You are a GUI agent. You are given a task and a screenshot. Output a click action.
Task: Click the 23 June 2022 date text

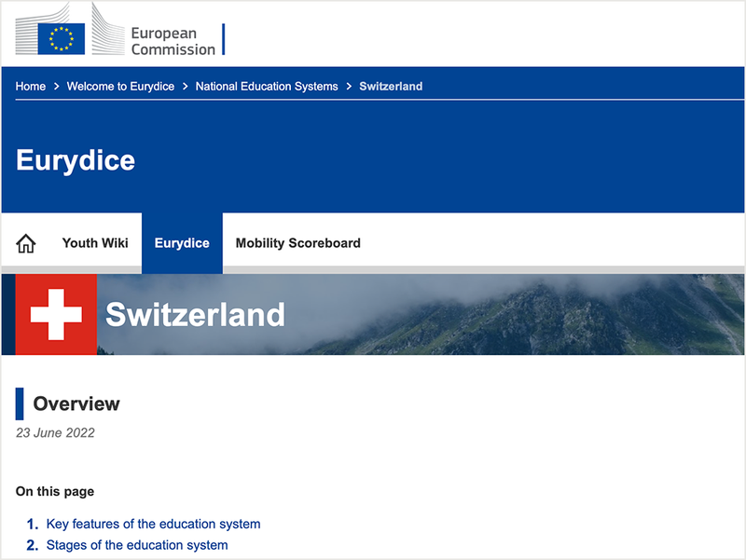tap(54, 432)
